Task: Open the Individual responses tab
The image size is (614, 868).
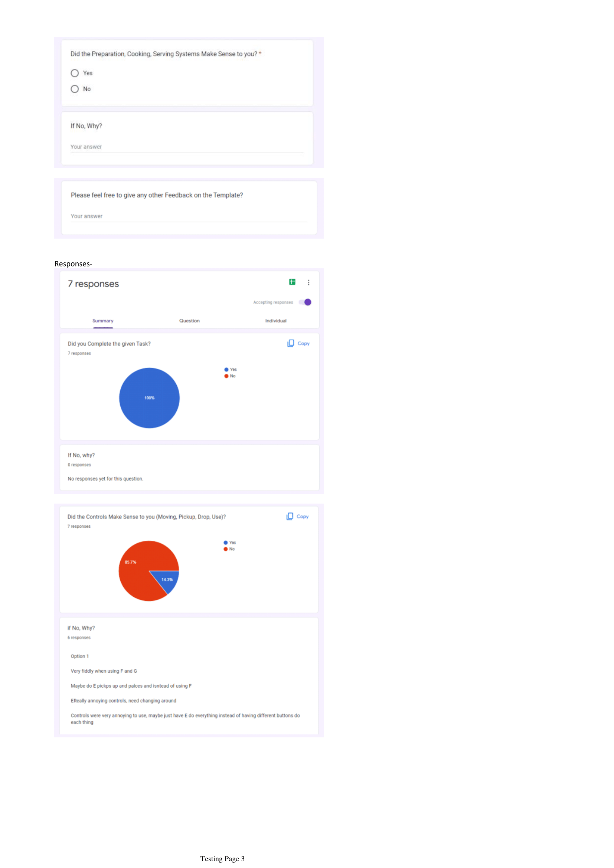Action: [275, 321]
